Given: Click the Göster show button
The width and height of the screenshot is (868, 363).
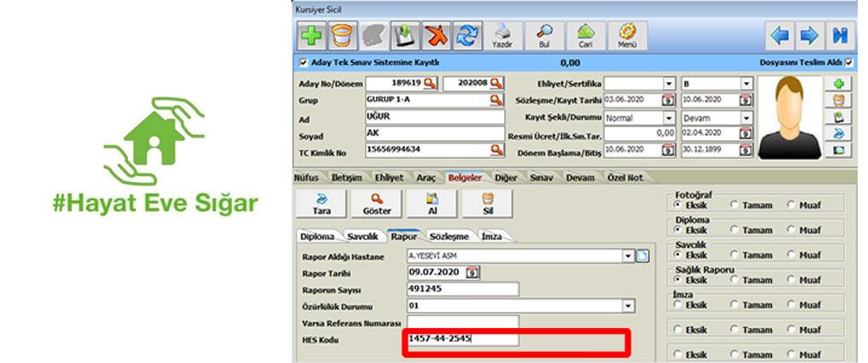Looking at the screenshot, I should point(377,203).
